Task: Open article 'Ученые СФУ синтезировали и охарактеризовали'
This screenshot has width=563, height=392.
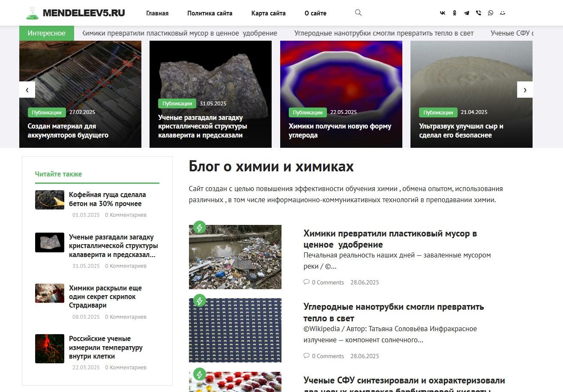Action: tap(404, 383)
